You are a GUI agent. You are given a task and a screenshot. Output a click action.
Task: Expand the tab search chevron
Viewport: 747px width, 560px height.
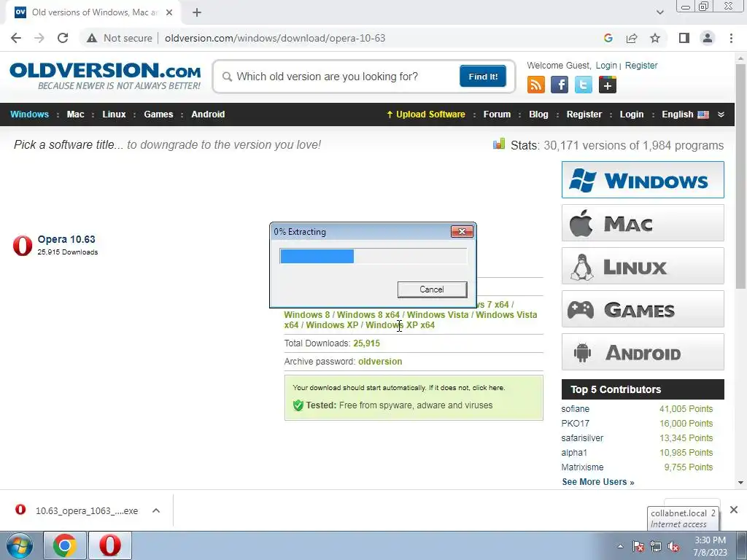click(x=659, y=12)
